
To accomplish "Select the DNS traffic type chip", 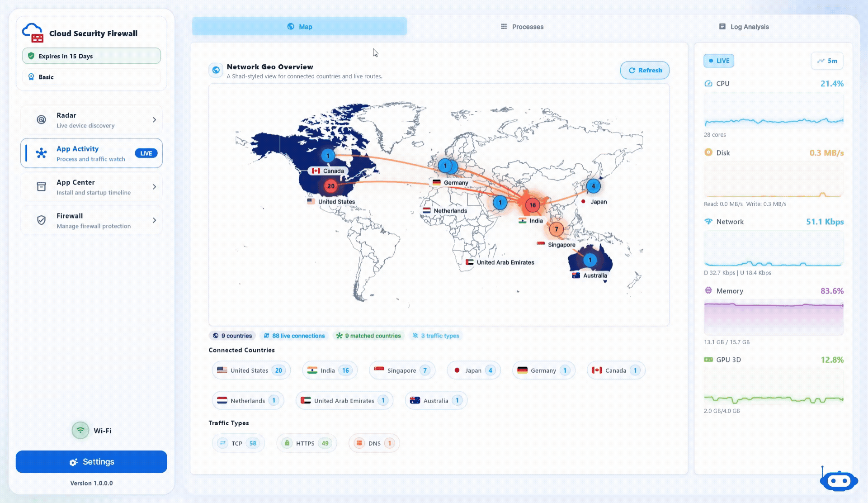I will point(374,443).
